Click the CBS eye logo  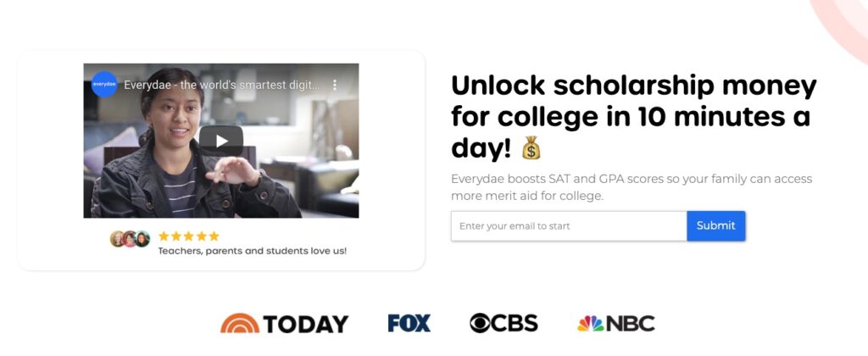click(504, 323)
